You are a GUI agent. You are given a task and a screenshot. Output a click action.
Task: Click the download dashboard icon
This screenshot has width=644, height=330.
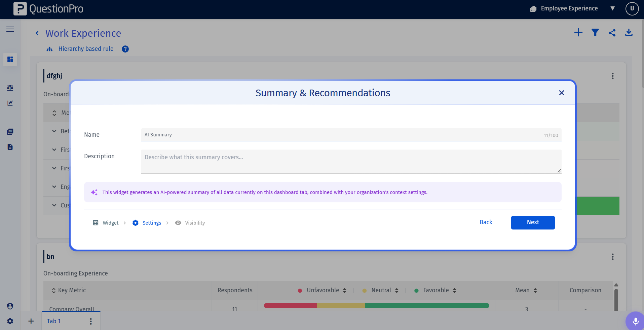[x=629, y=32]
